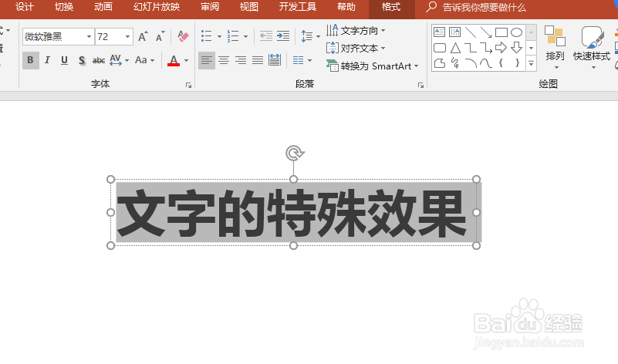
Task: Select the Scribble shape tool
Action: tap(455, 63)
